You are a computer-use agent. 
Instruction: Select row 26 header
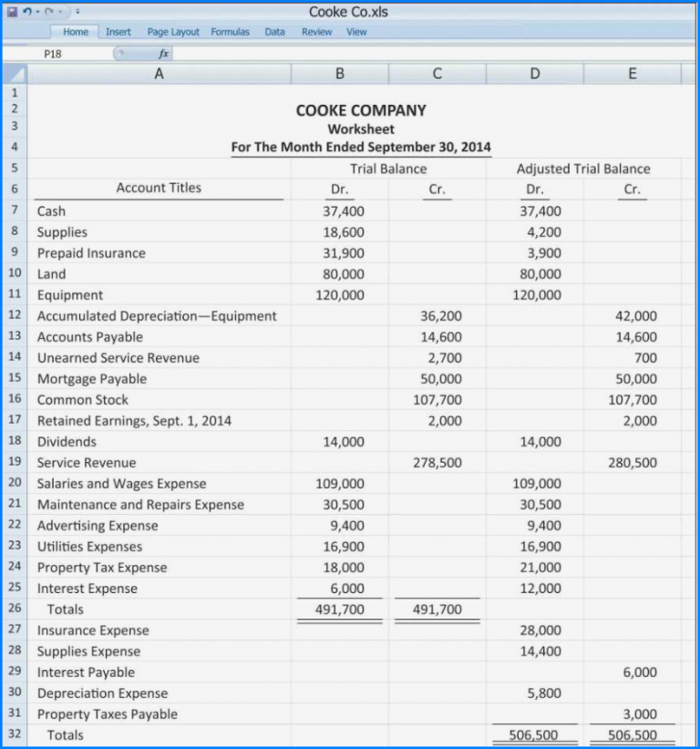coord(15,609)
